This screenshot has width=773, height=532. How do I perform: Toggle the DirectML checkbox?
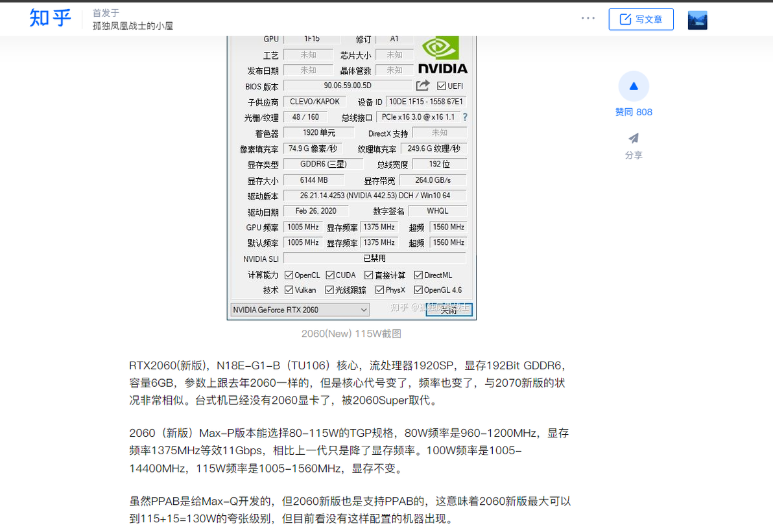click(x=418, y=275)
